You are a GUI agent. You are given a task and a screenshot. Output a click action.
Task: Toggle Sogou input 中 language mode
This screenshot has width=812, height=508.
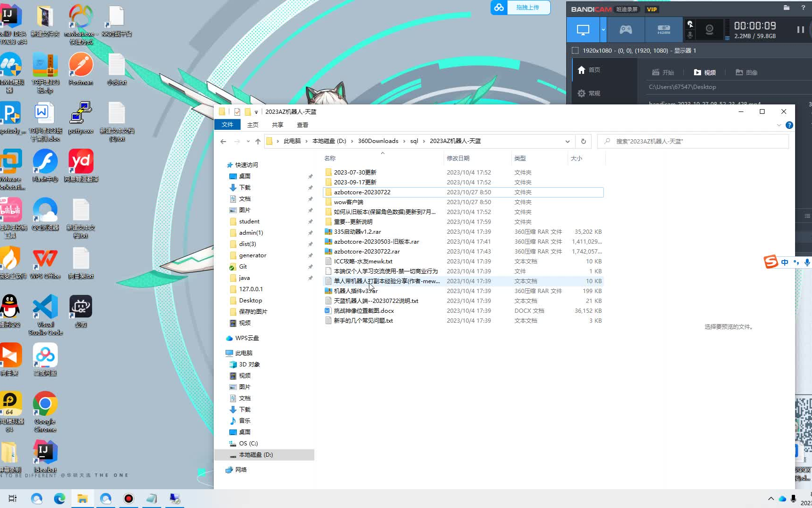(x=784, y=262)
